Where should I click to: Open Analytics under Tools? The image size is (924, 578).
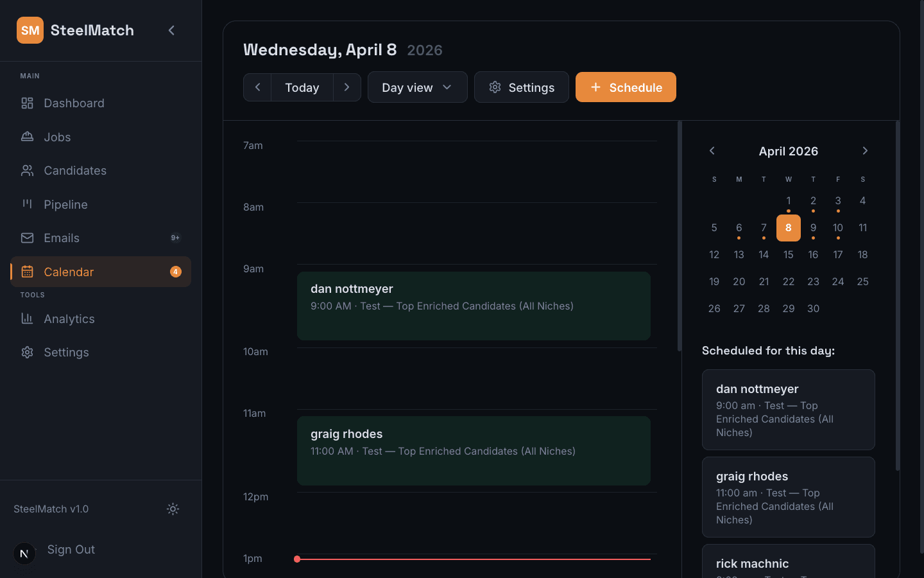[x=69, y=319]
